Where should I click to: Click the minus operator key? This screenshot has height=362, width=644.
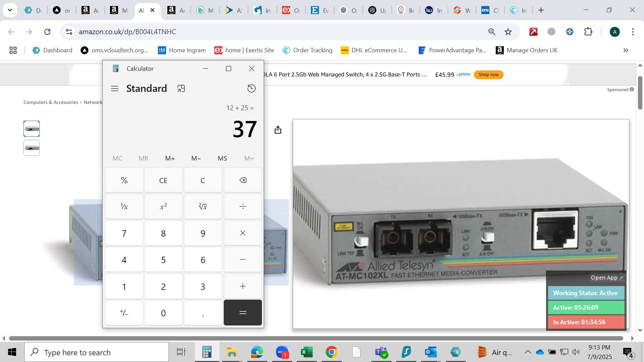(243, 259)
